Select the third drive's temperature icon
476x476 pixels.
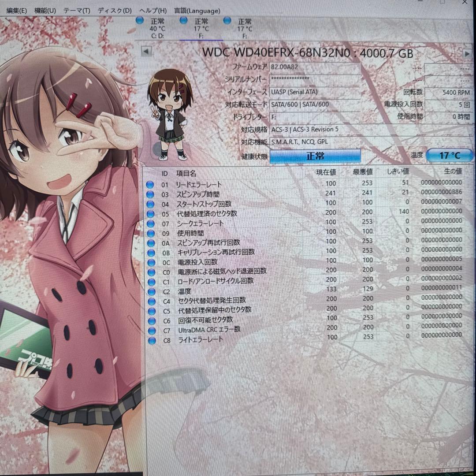(227, 20)
